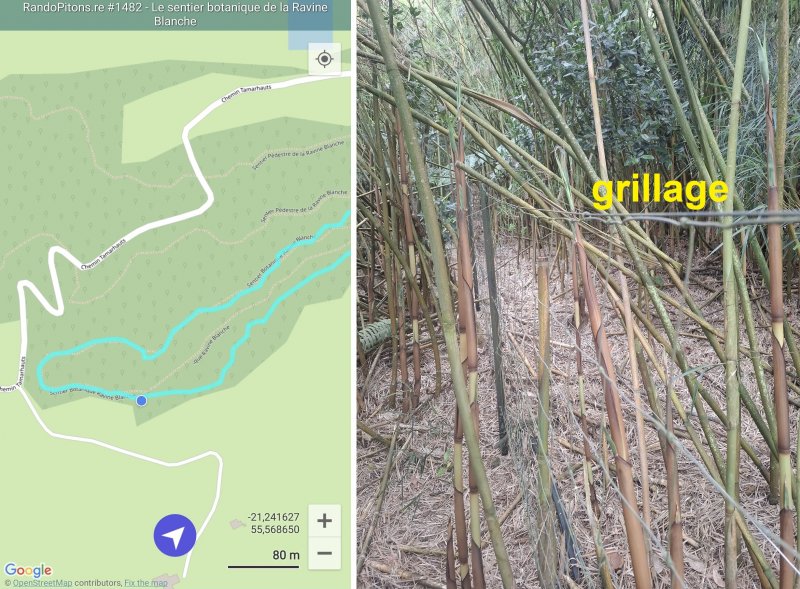Open the bamboo grillage photo
Screen dimensions: 800x589
578,294
